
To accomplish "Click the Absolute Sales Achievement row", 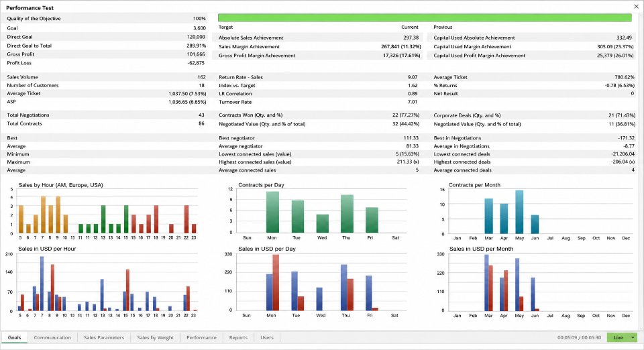I will (319, 38).
